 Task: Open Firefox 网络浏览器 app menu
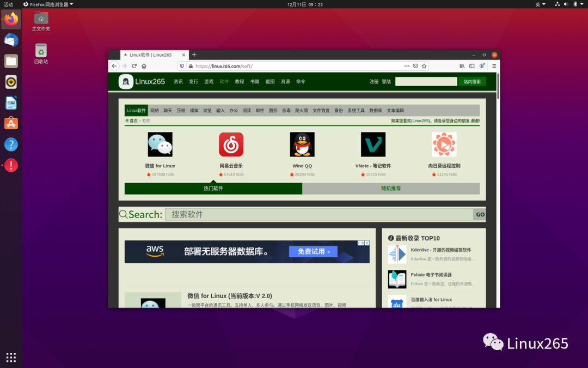point(48,4)
